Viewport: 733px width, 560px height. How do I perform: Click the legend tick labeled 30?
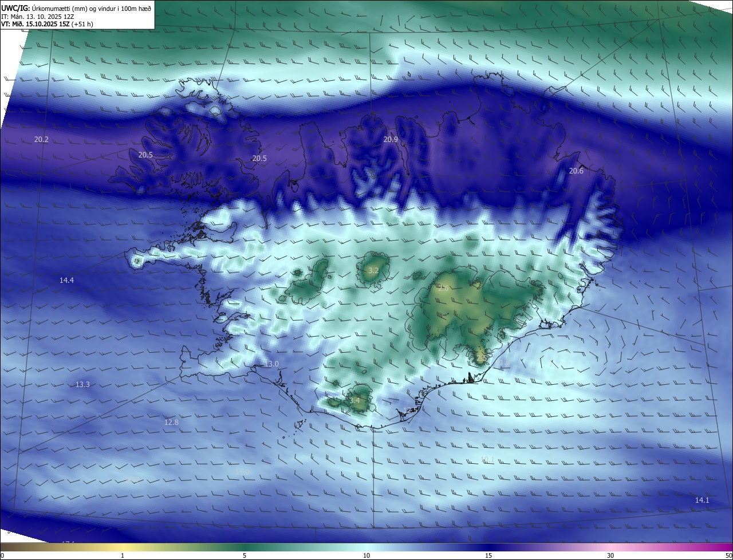pos(610,555)
